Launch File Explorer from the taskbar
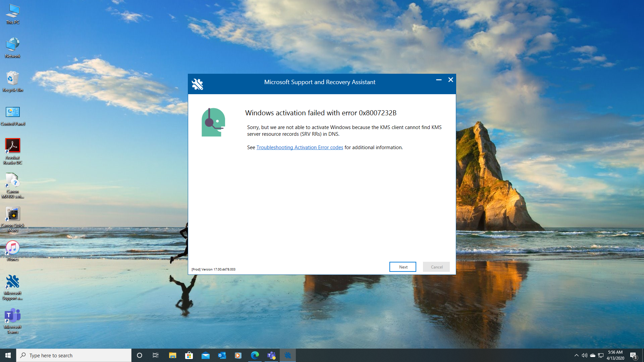644x362 pixels. click(172, 355)
